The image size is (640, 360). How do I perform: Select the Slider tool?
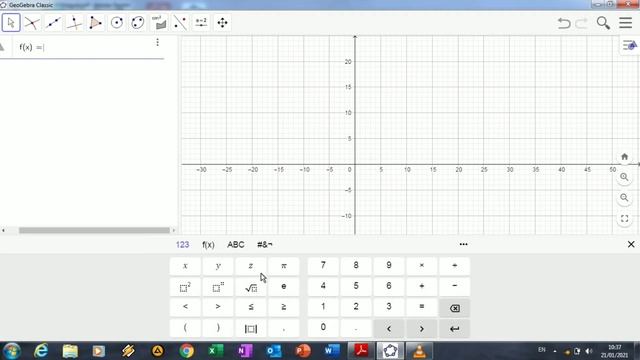point(201,22)
